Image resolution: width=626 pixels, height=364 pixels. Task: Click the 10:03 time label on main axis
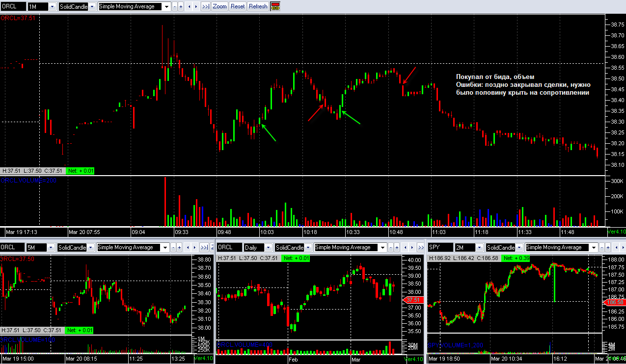[x=268, y=232]
